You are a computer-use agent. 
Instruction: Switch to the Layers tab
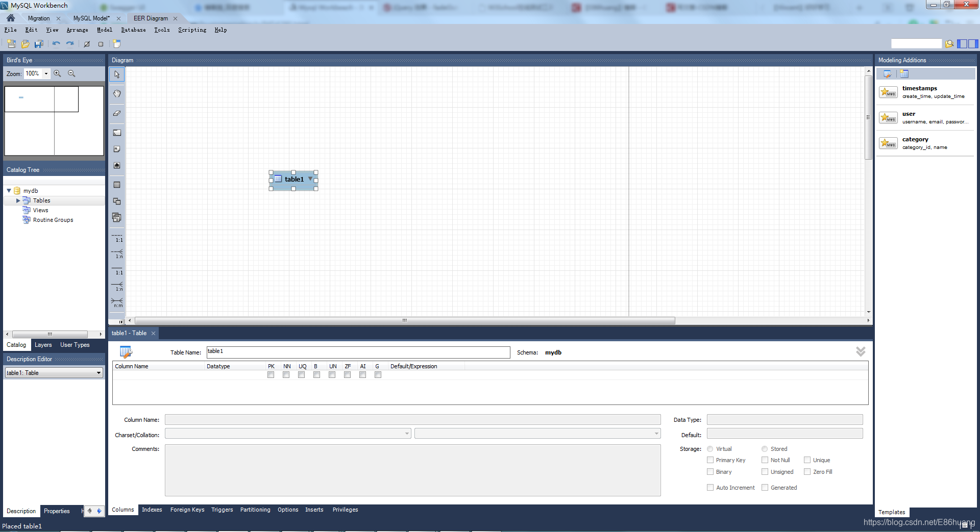coord(43,345)
